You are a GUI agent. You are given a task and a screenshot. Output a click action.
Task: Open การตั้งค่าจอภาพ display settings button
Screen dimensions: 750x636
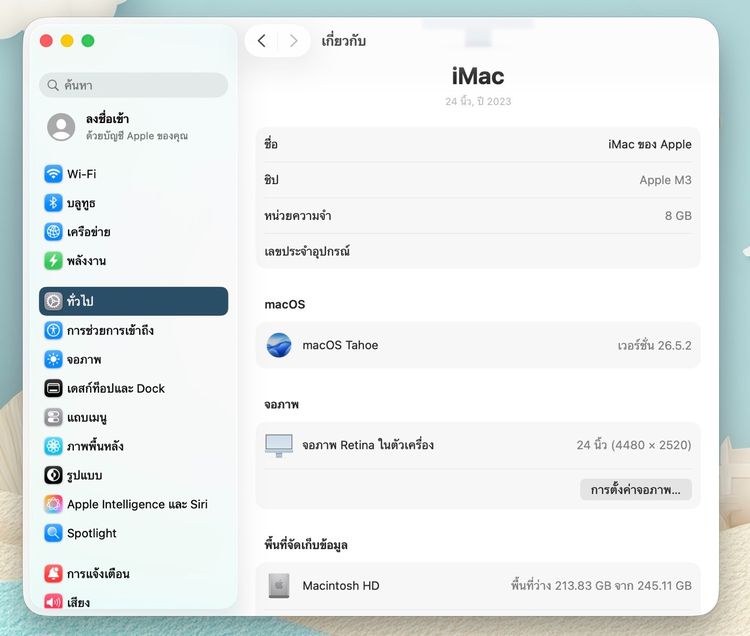tap(636, 490)
